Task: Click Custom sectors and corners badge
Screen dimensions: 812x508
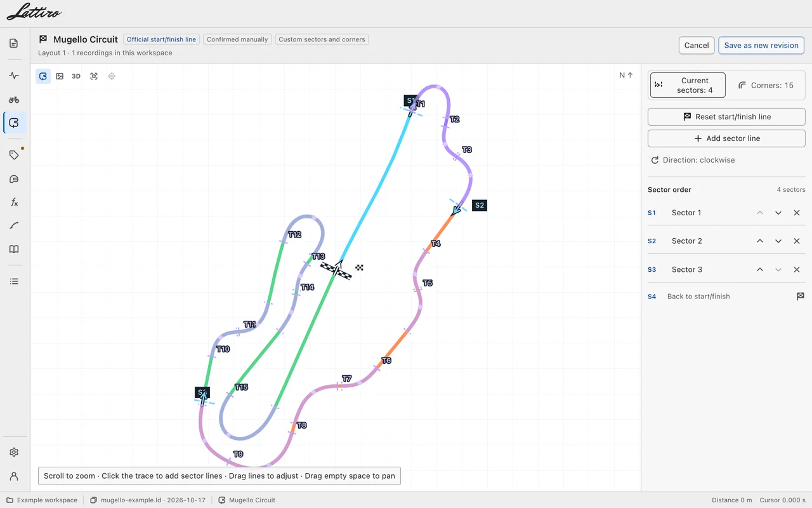Action: pos(322,39)
